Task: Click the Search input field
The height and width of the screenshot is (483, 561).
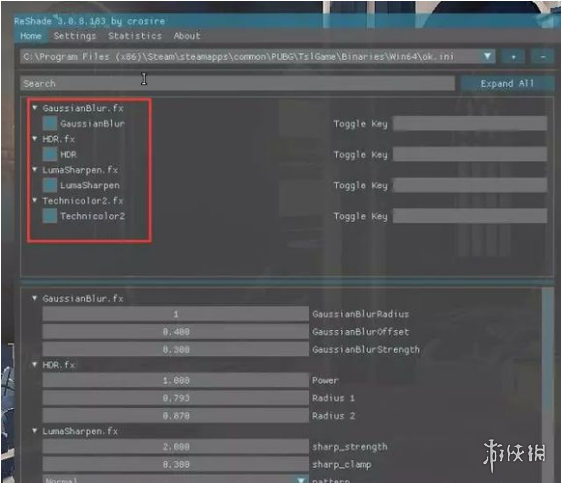Action: [237, 83]
